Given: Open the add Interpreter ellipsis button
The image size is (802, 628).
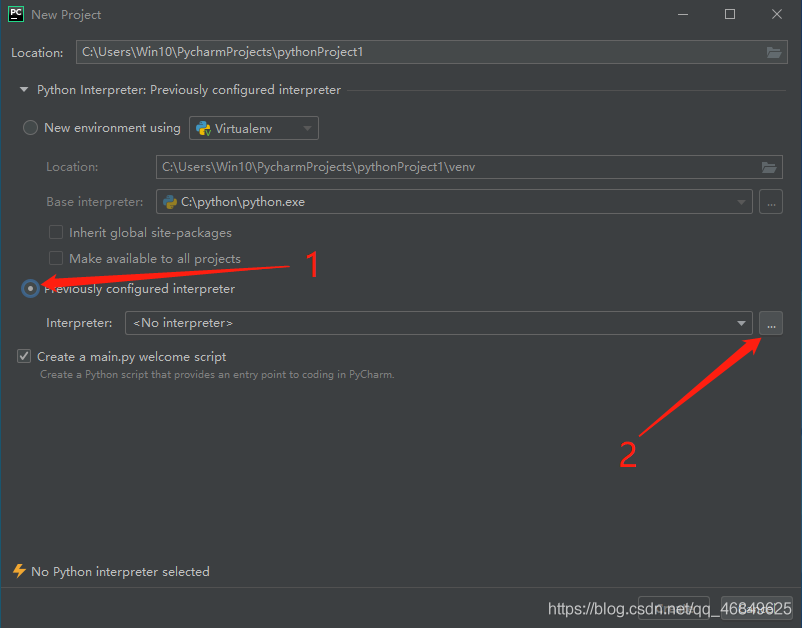Looking at the screenshot, I should (771, 323).
